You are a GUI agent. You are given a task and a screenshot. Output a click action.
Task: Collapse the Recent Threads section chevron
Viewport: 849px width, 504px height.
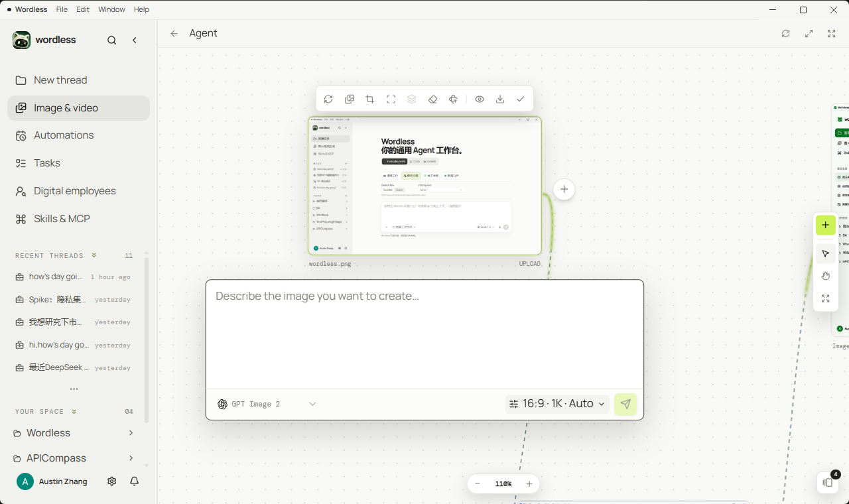[x=94, y=255]
